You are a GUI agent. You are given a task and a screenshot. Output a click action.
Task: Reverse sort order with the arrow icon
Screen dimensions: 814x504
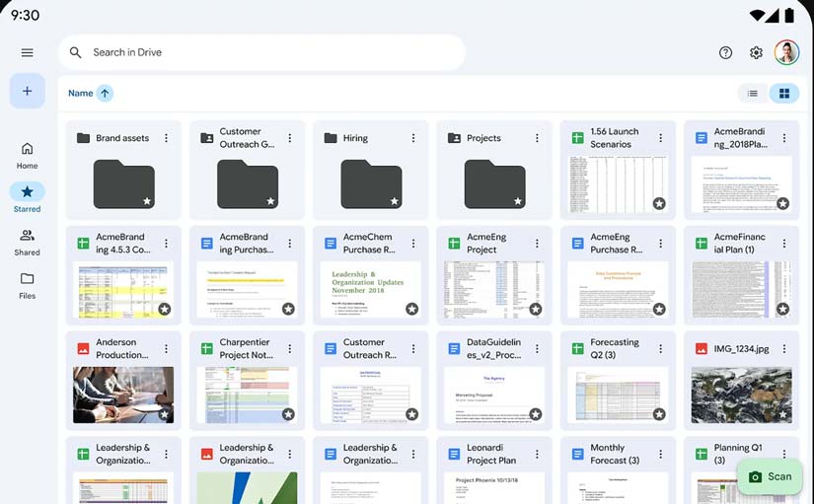point(105,94)
